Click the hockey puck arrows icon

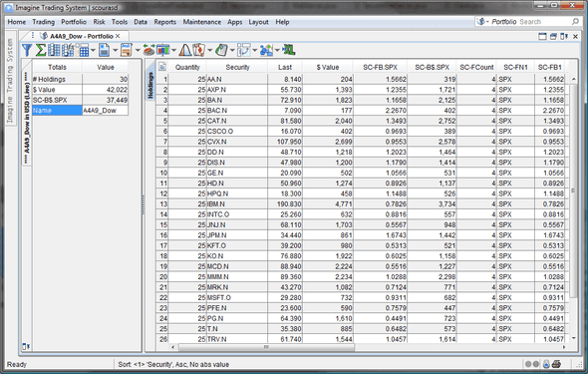(x=148, y=50)
